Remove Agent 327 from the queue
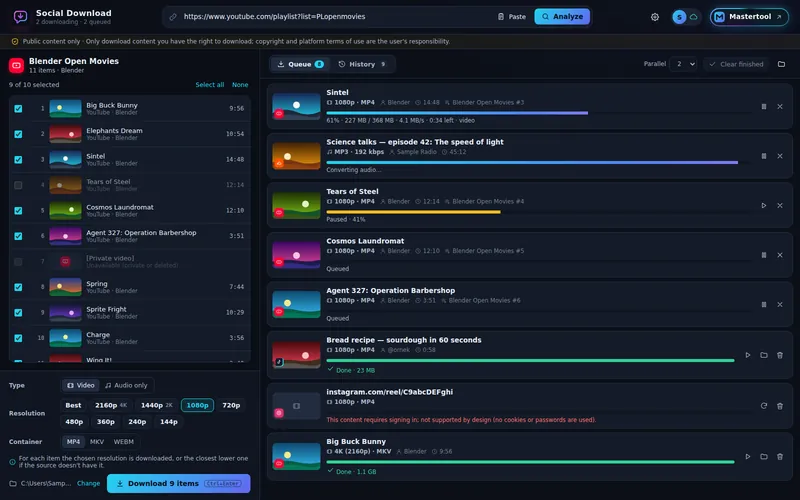Screen dimensions: 800x500 tap(780, 305)
